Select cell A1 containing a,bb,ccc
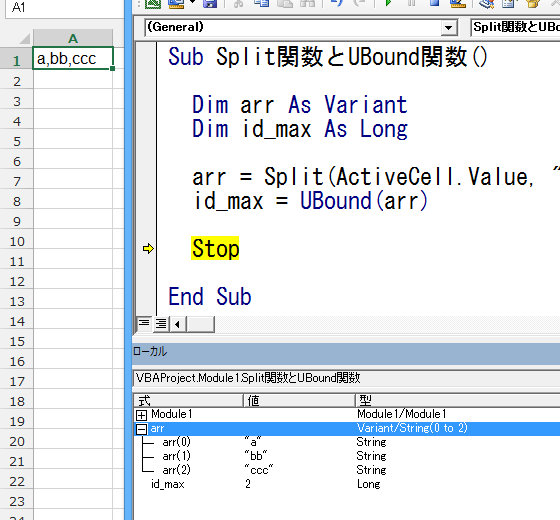 pos(73,58)
